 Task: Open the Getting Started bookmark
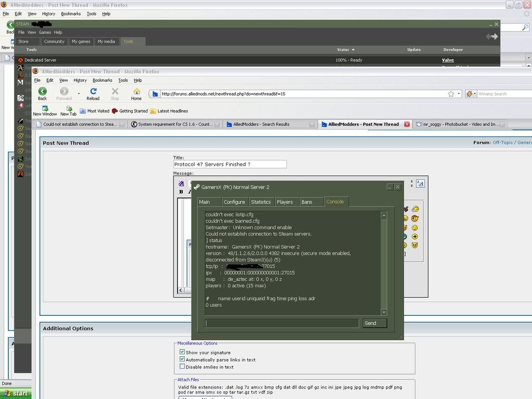(x=130, y=111)
